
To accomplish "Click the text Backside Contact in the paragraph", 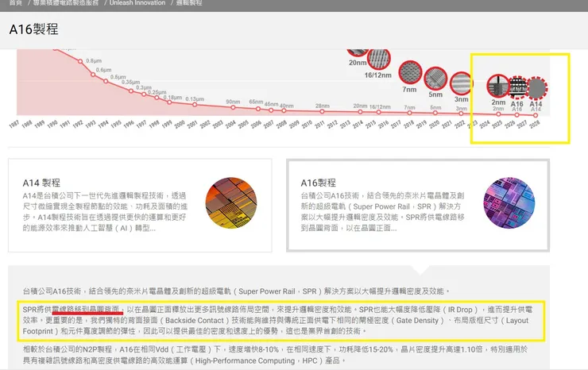I will [194, 321].
